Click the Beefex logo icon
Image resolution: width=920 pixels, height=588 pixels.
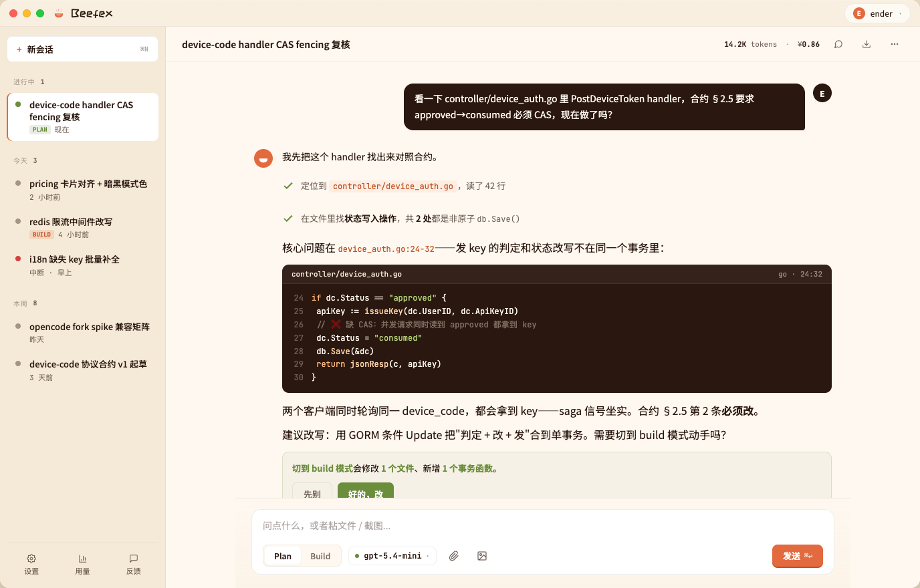[59, 13]
